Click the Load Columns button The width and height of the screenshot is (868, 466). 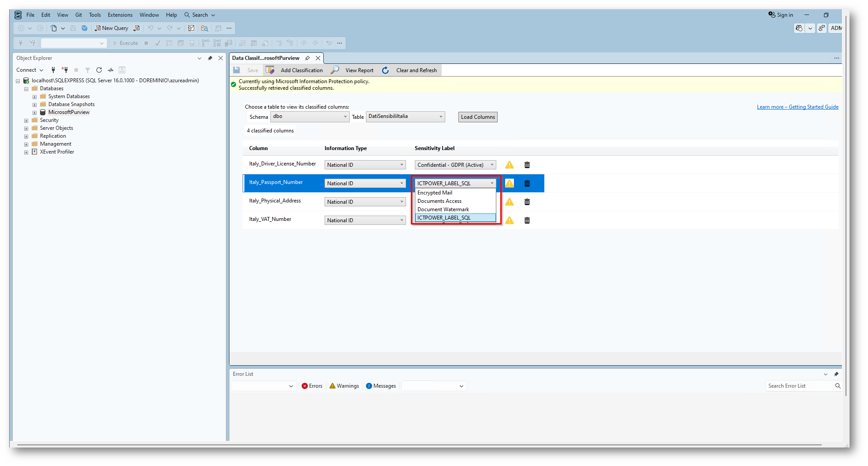coord(477,117)
